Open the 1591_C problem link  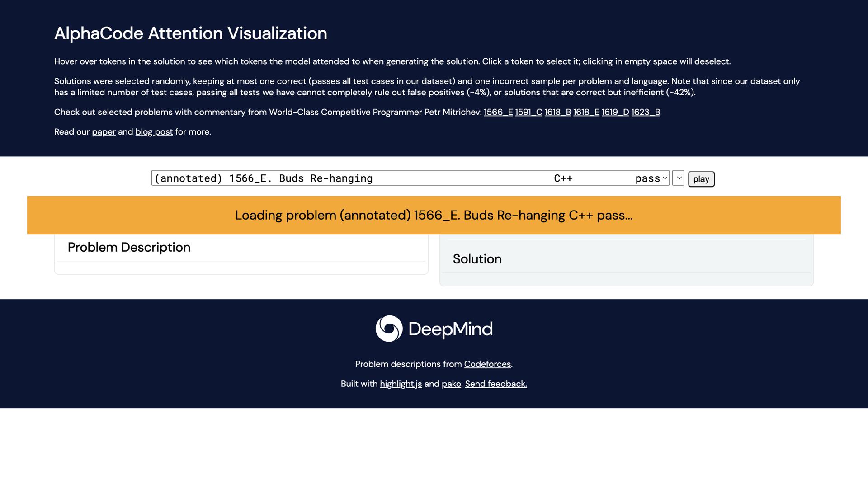coord(528,112)
